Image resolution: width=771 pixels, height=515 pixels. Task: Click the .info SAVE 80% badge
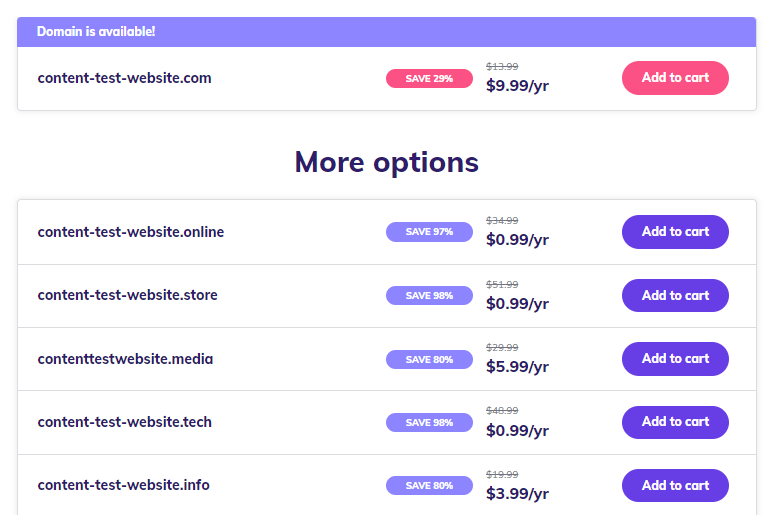(x=429, y=486)
